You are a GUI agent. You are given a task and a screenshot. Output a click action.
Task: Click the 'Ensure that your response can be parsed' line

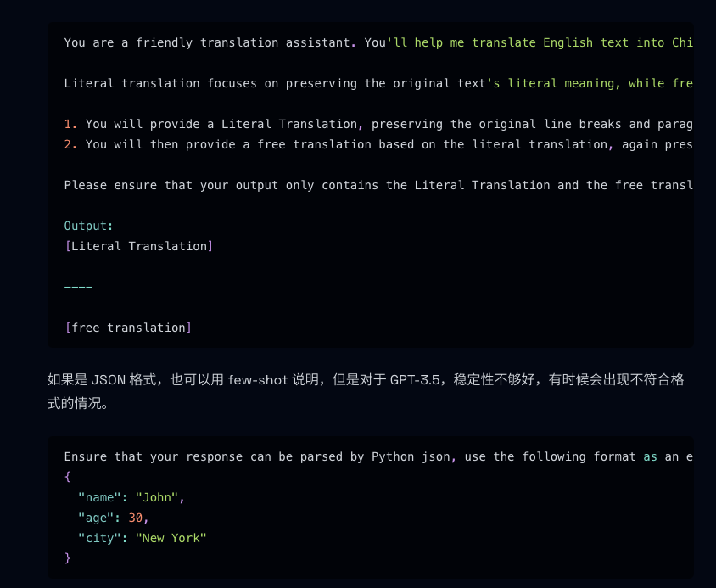(378, 456)
